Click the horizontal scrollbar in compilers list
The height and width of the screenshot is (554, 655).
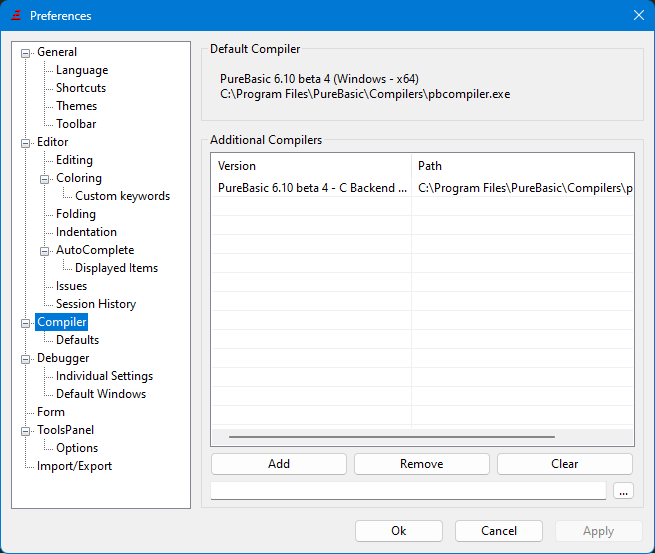pyautogui.click(x=391, y=437)
